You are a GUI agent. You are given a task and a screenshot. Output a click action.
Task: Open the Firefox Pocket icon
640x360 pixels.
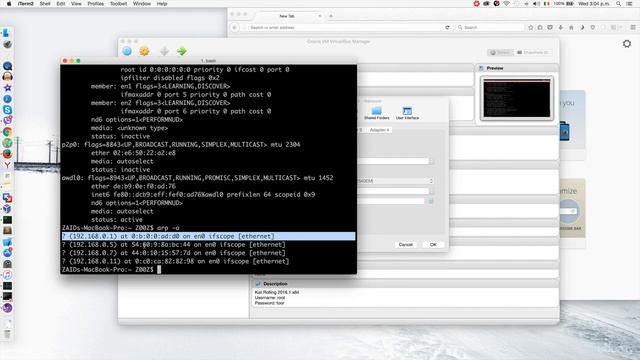tap(550, 27)
